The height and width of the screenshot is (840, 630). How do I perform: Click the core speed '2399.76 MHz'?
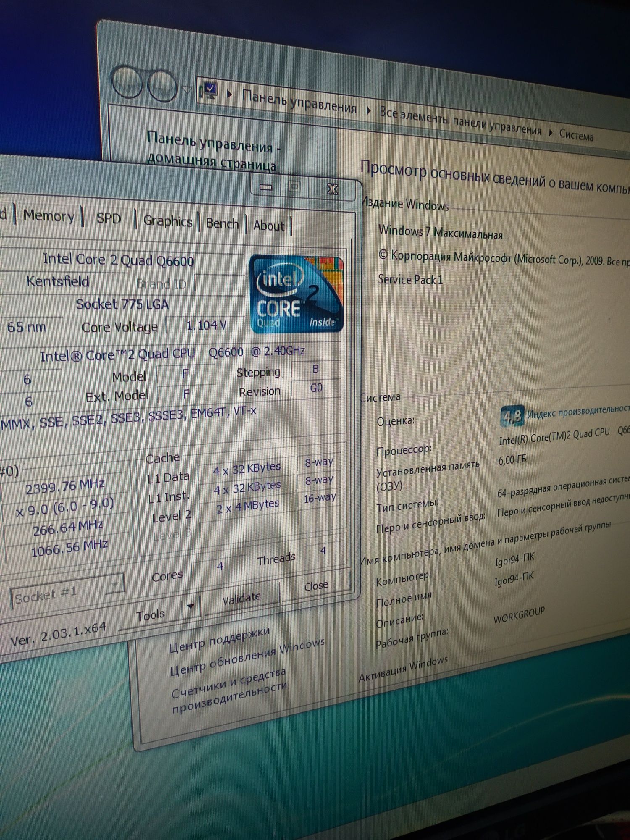pyautogui.click(x=65, y=487)
